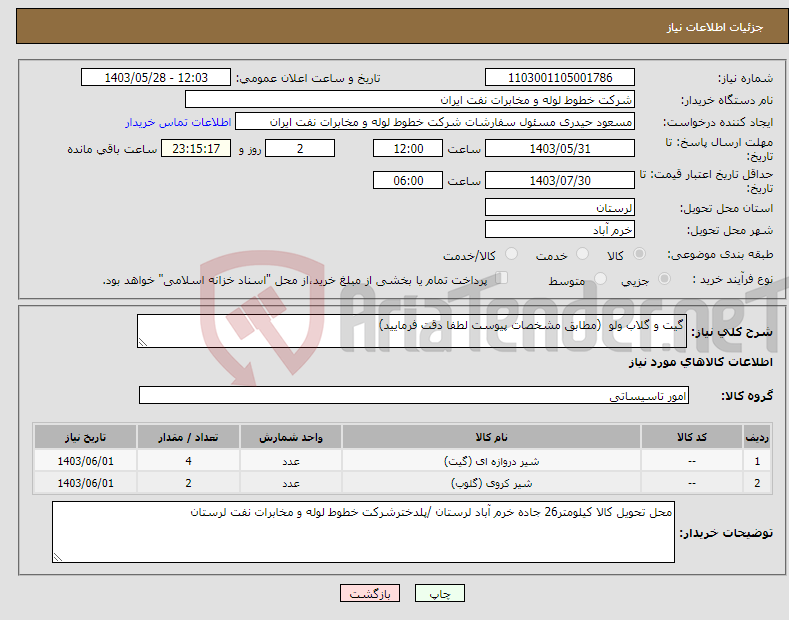Select the خدمت radio button
The image size is (789, 620).
pyautogui.click(x=582, y=254)
